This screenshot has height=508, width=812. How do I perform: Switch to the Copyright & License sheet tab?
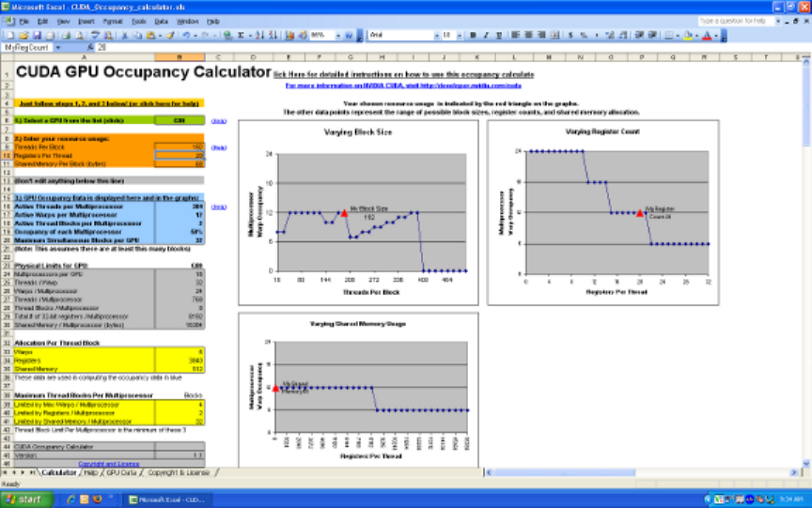pyautogui.click(x=179, y=473)
